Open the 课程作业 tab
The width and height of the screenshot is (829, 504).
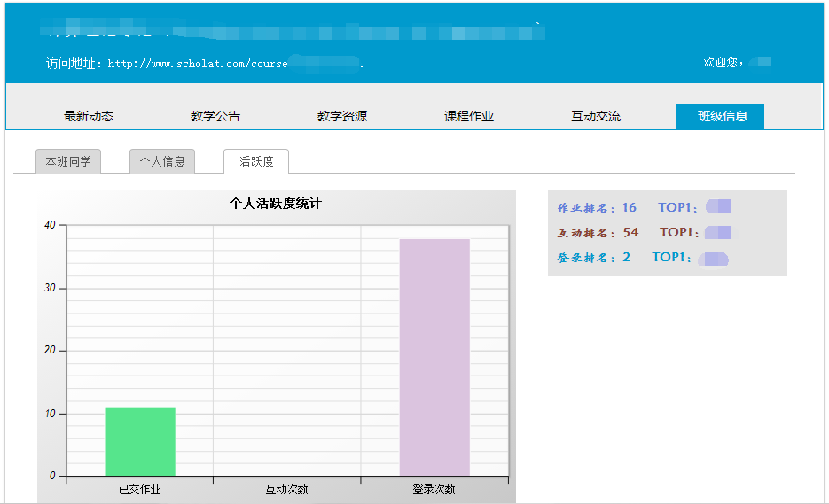[x=469, y=116]
